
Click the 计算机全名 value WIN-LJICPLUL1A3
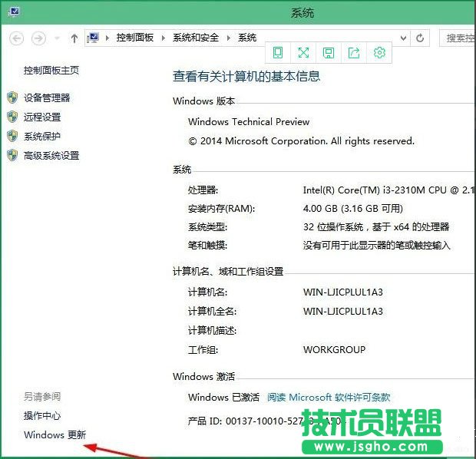pos(343,311)
